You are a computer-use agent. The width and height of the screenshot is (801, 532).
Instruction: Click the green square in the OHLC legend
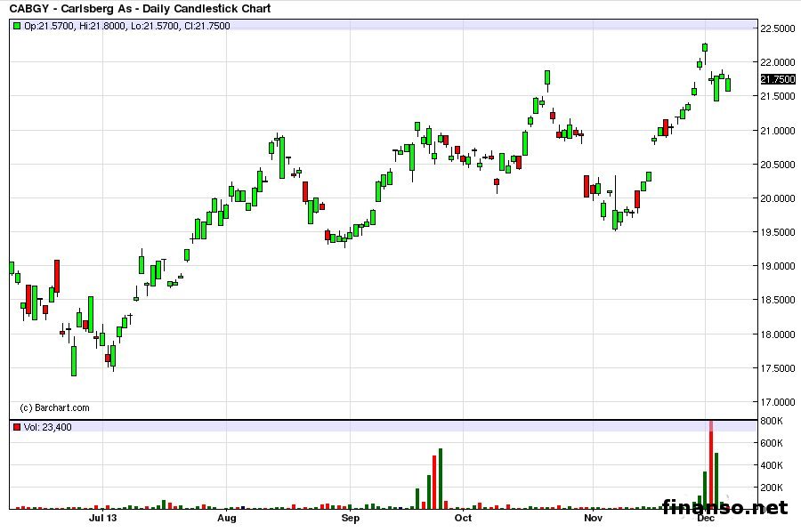(x=17, y=26)
